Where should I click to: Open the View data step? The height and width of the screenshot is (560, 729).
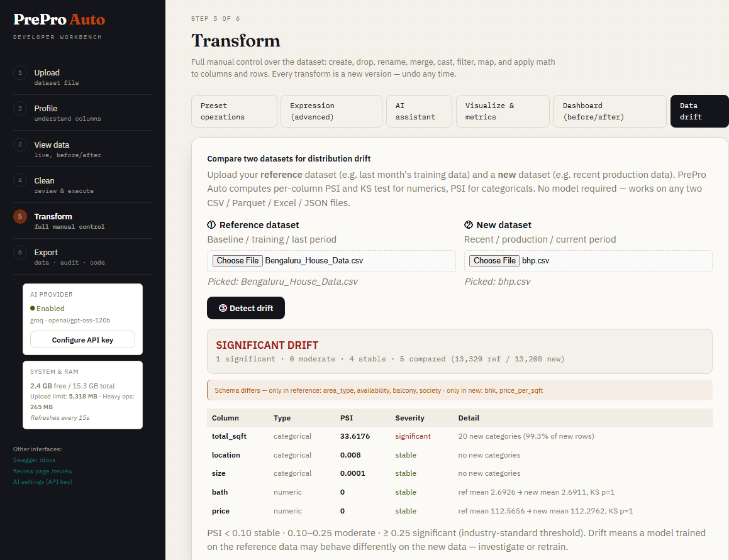(83, 149)
